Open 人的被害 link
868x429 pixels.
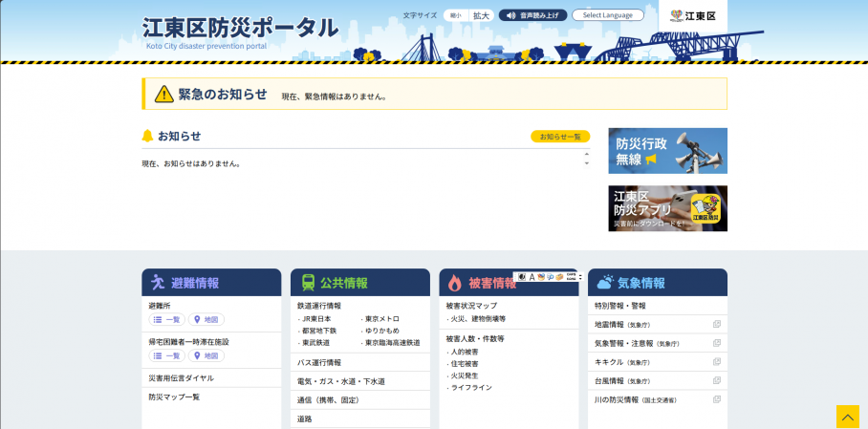pos(463,352)
